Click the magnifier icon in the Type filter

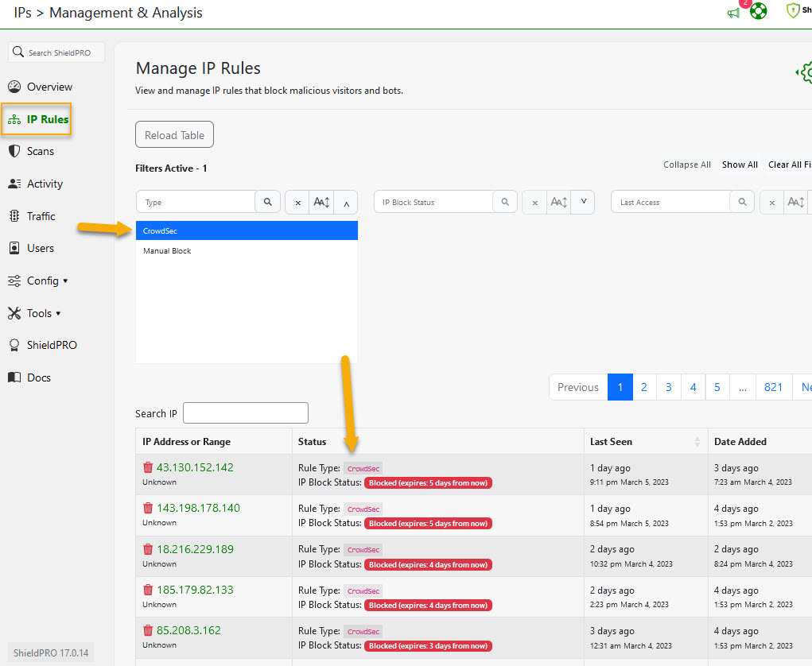pyautogui.click(x=268, y=201)
